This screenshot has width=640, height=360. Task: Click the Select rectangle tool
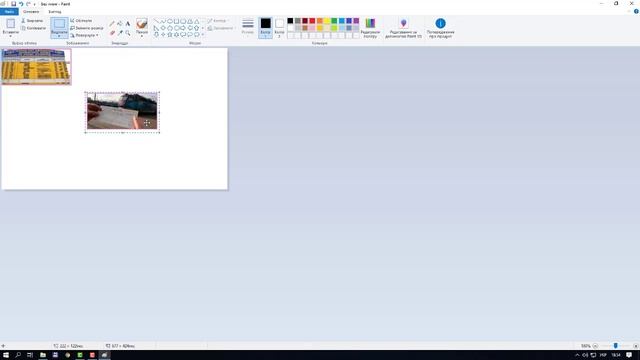pyautogui.click(x=59, y=24)
